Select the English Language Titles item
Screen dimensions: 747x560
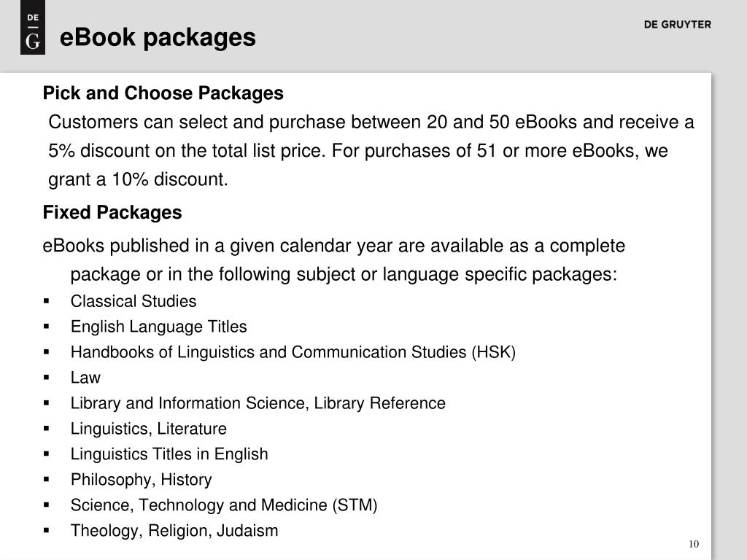[158, 327]
